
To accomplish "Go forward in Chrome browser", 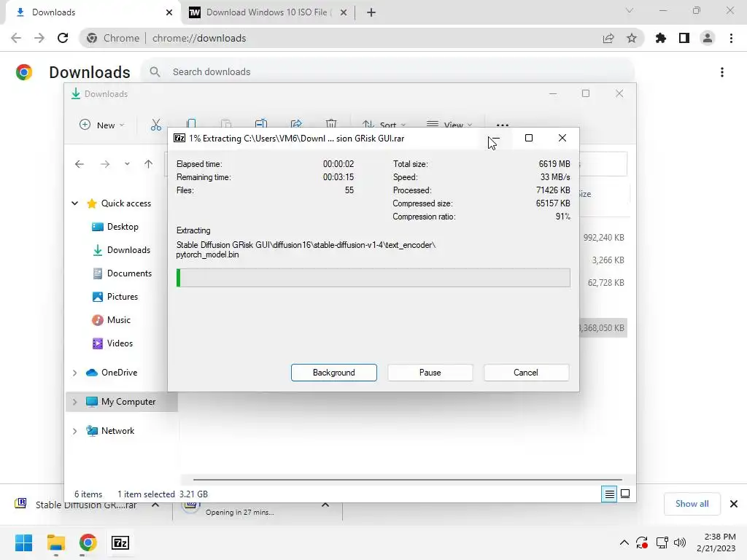I will click(x=39, y=38).
